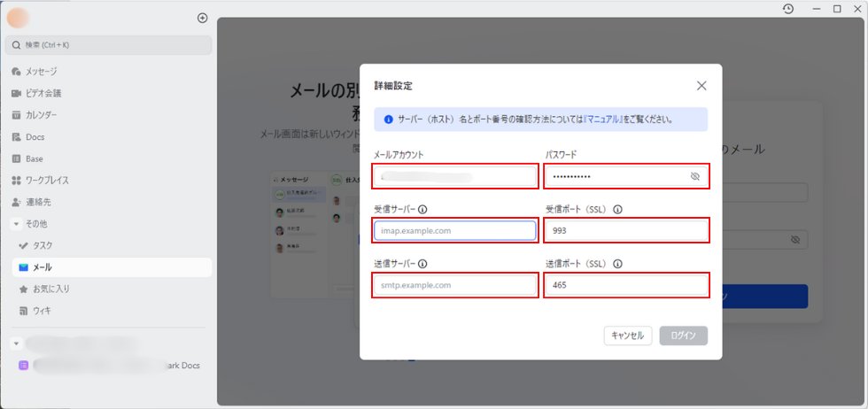Click the calendar icon beside カレンダー
Screen dimensions: 868x409
coord(16,115)
